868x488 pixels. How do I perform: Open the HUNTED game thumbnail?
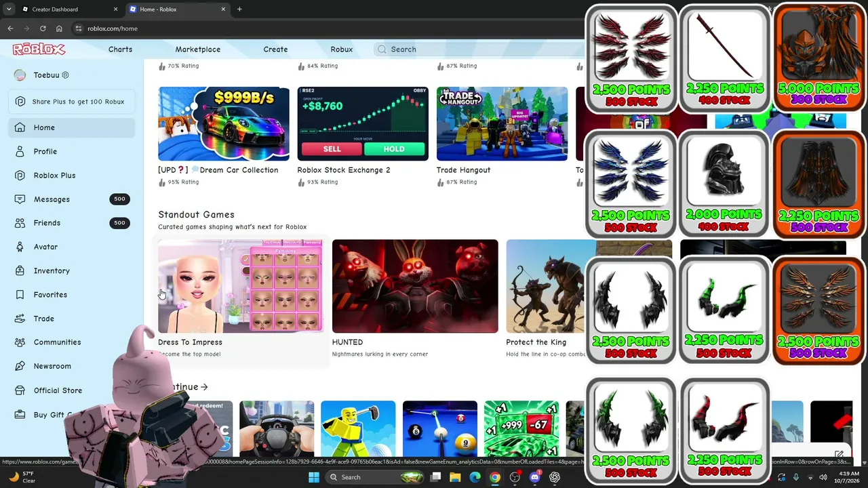click(415, 286)
